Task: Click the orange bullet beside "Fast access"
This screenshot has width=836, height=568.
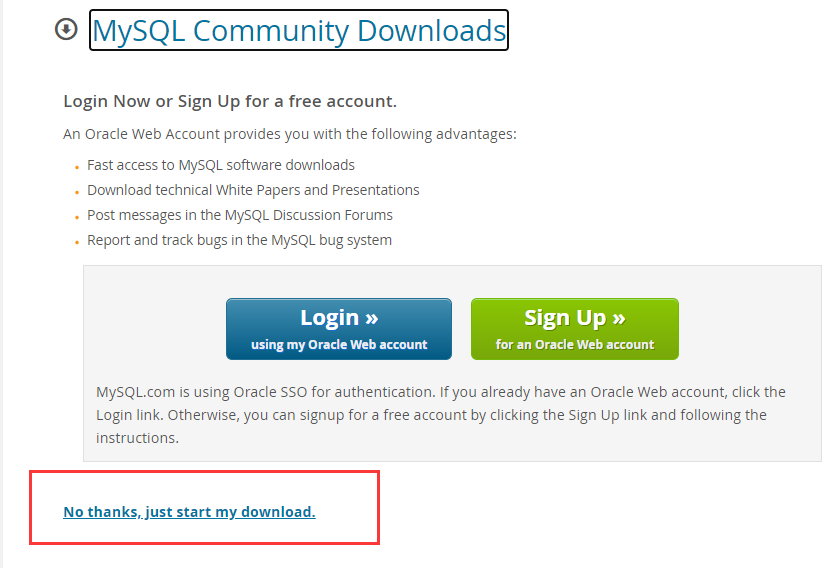Action: [77, 167]
